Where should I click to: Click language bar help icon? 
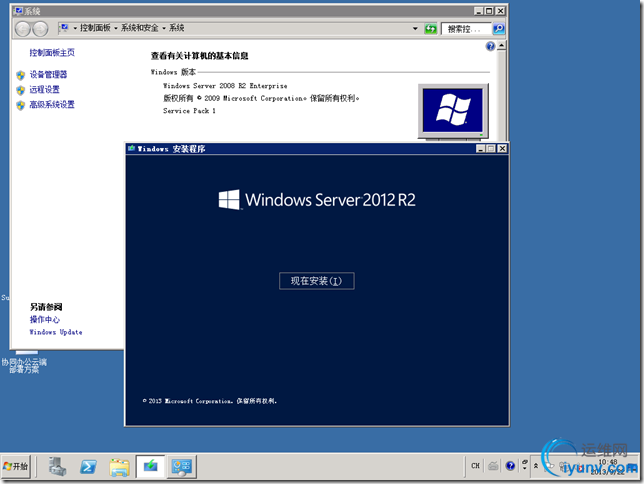pyautogui.click(x=510, y=466)
